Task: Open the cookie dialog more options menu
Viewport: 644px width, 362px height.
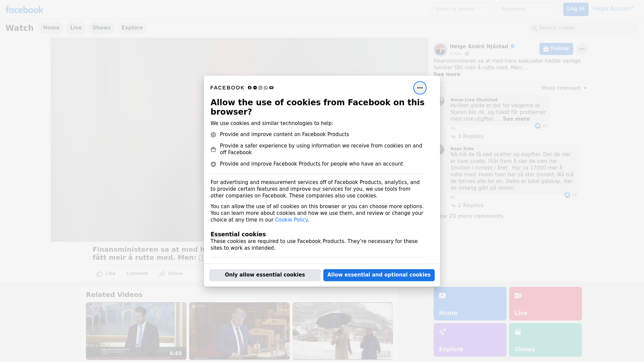Action: (x=420, y=88)
